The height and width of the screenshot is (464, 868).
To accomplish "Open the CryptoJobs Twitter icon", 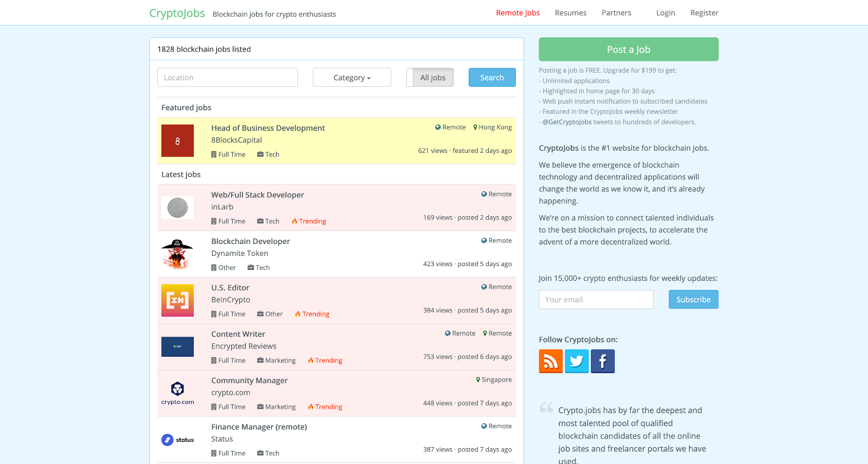I will coord(576,361).
